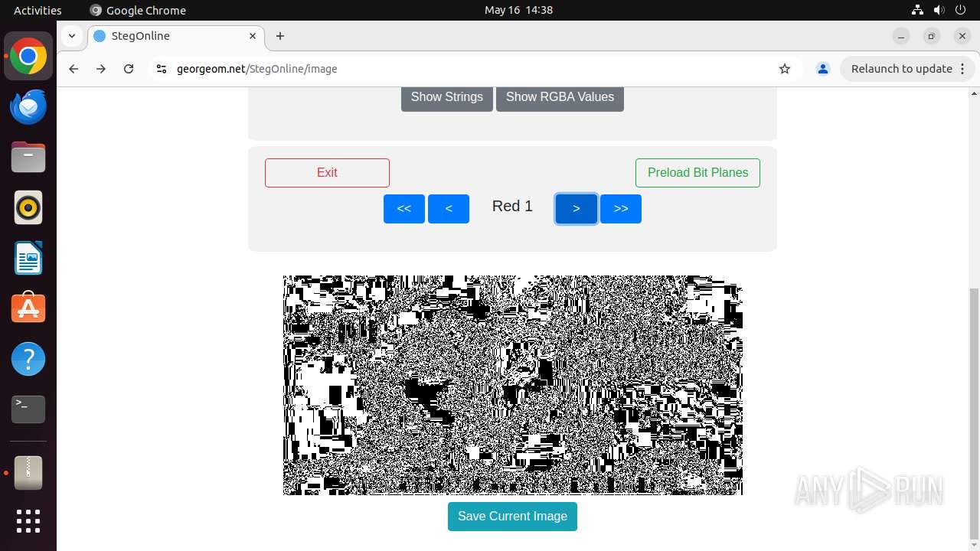The height and width of the screenshot is (551, 980).
Task: Jump to last bit plane with >>
Action: point(621,209)
